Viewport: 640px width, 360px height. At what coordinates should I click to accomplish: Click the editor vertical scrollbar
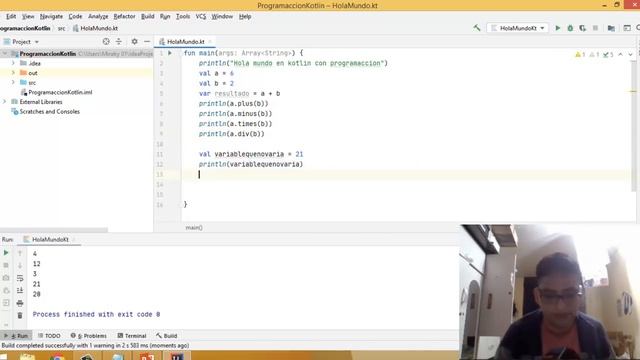(x=633, y=127)
